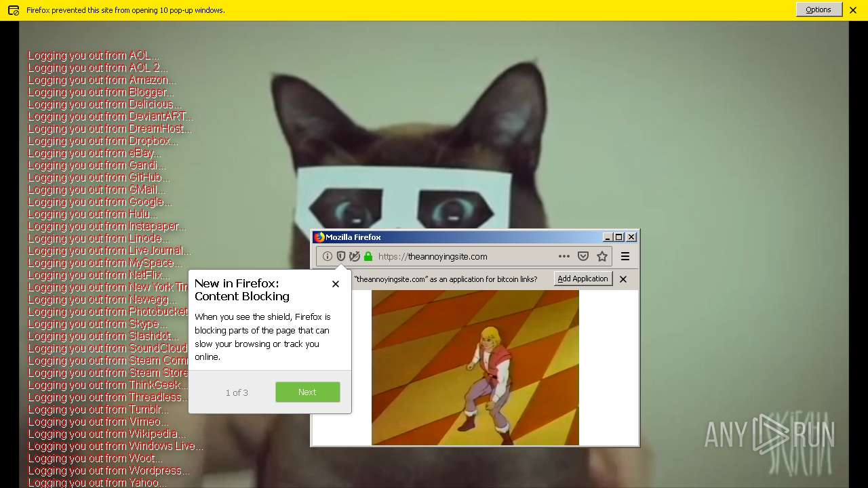Screen dimensions: 868x488
Task: Click 'Logging you out from Vimeo...' text
Action: tap(98, 422)
